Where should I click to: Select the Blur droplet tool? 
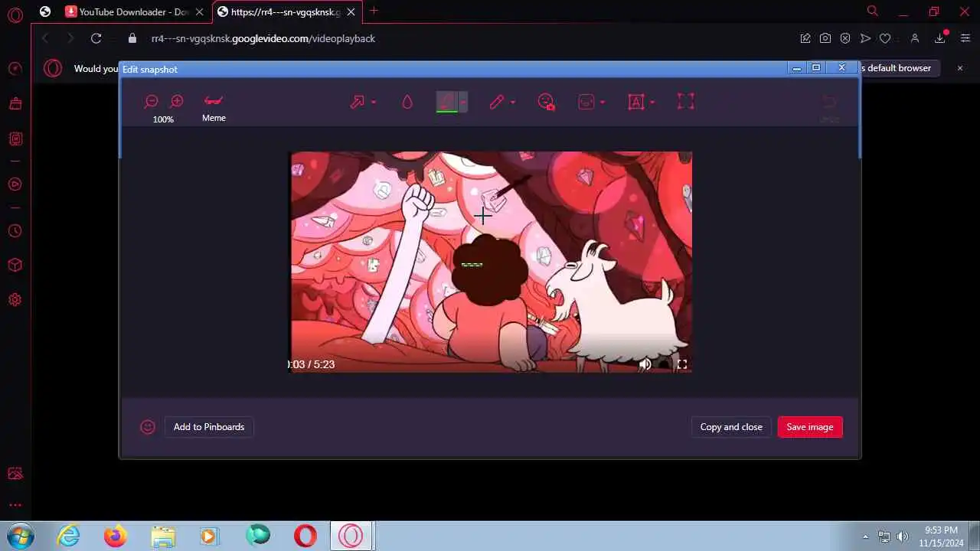pyautogui.click(x=407, y=102)
